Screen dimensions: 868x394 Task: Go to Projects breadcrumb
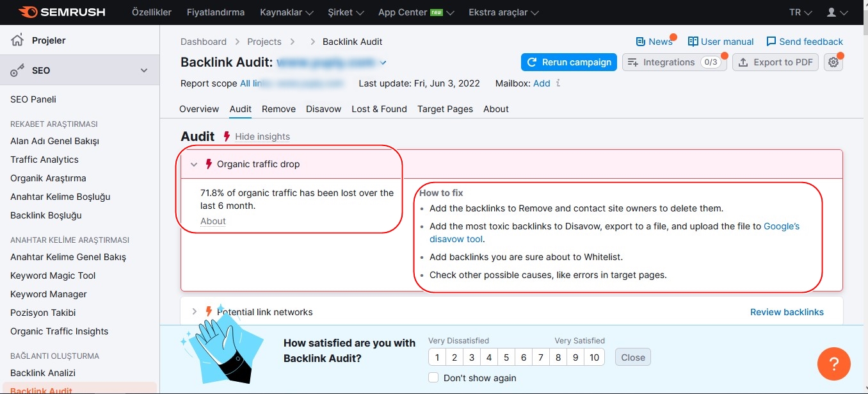[x=264, y=42]
